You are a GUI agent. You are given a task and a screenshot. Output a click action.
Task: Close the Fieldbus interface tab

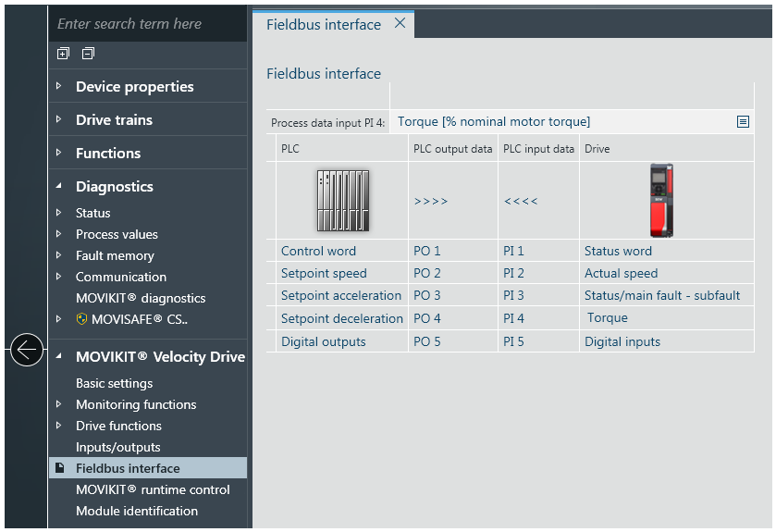pos(400,24)
